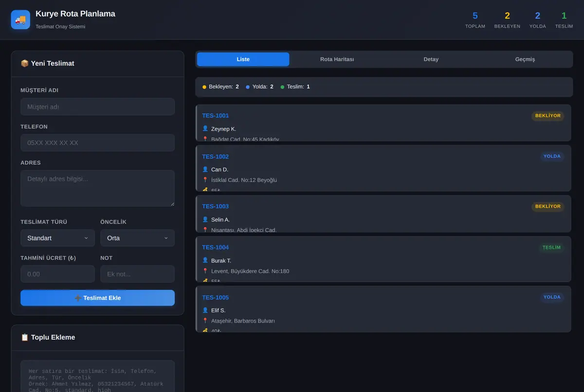Open delivery TES-1005
Image resolution: width=584 pixels, height=392 pixels.
pos(383,309)
